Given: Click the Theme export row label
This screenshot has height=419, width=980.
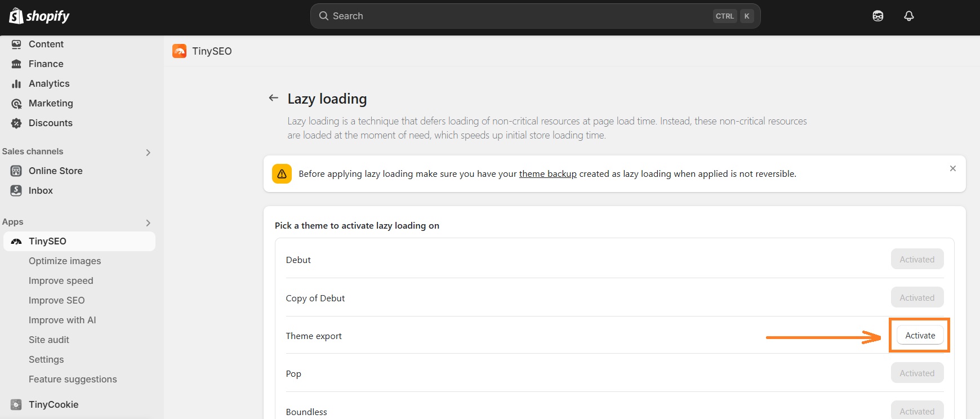Looking at the screenshot, I should [x=314, y=336].
